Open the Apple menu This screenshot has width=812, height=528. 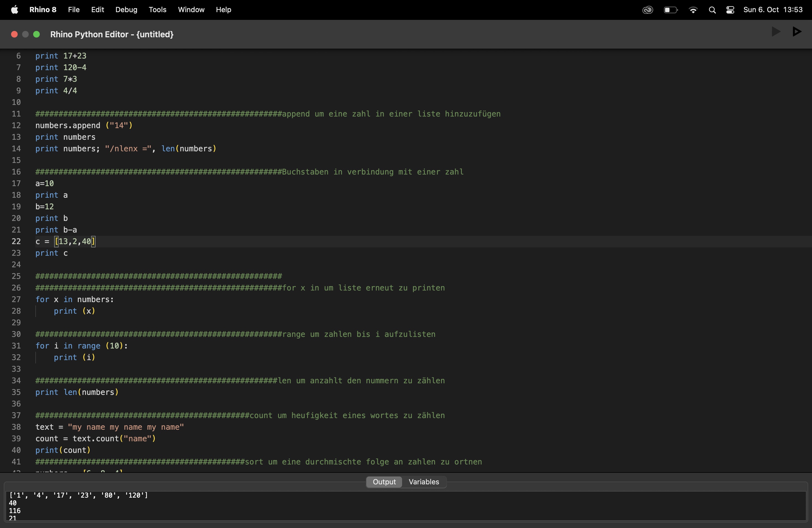14,10
